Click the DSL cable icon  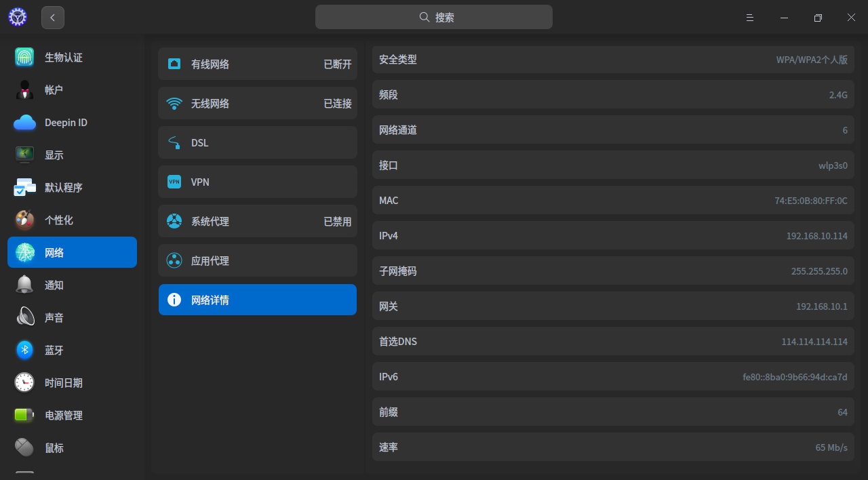coord(174,143)
